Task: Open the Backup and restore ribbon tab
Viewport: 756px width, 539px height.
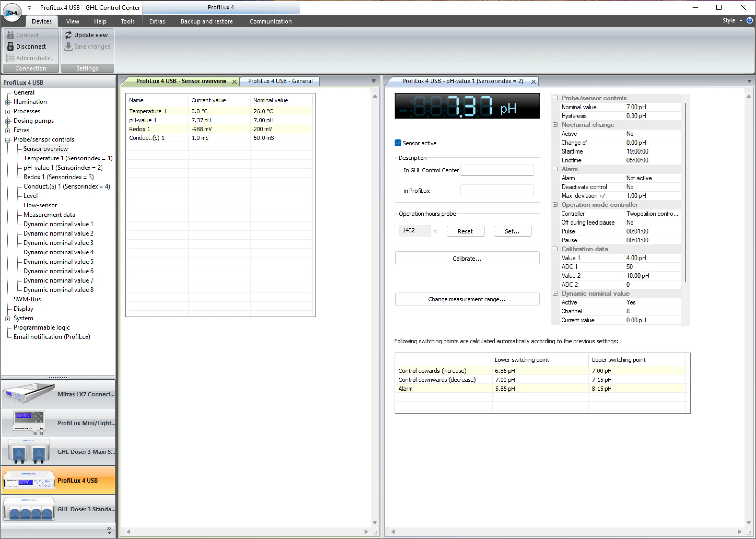Action: tap(206, 21)
